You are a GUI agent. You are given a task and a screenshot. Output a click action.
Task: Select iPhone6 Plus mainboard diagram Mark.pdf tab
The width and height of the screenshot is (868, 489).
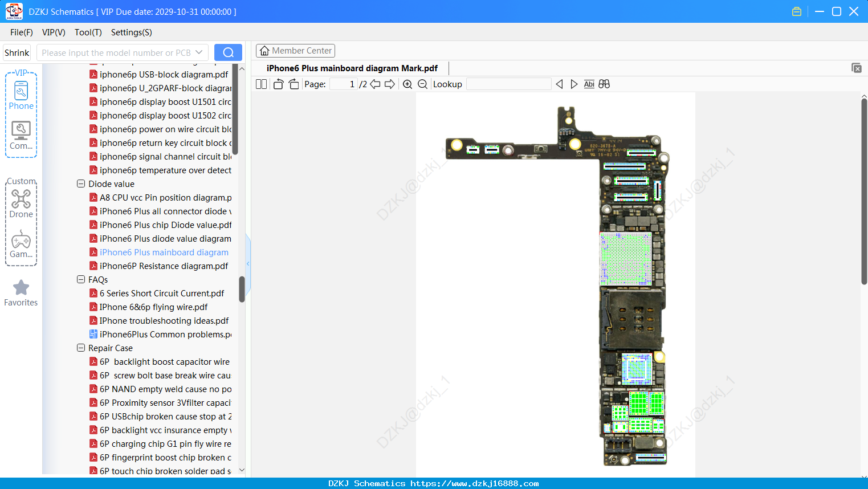(x=352, y=68)
